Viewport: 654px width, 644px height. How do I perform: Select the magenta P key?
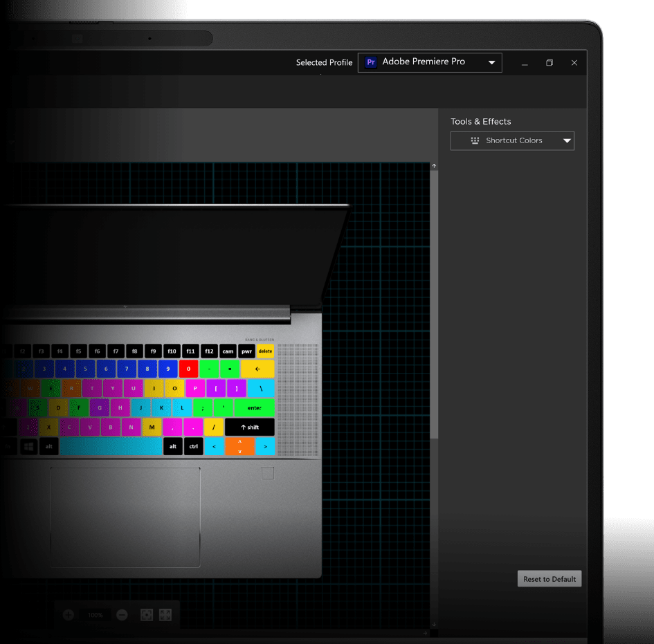click(x=195, y=389)
